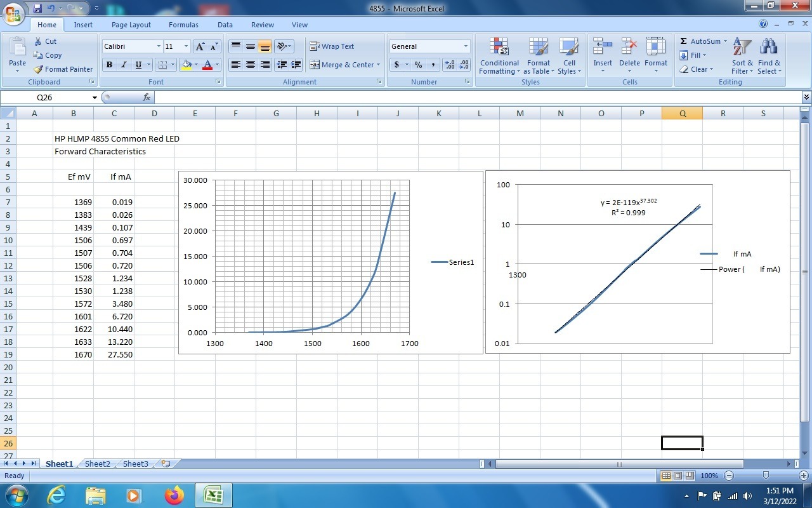Click Increase Font Size icon
Screen dimensions: 812x508
click(200, 46)
